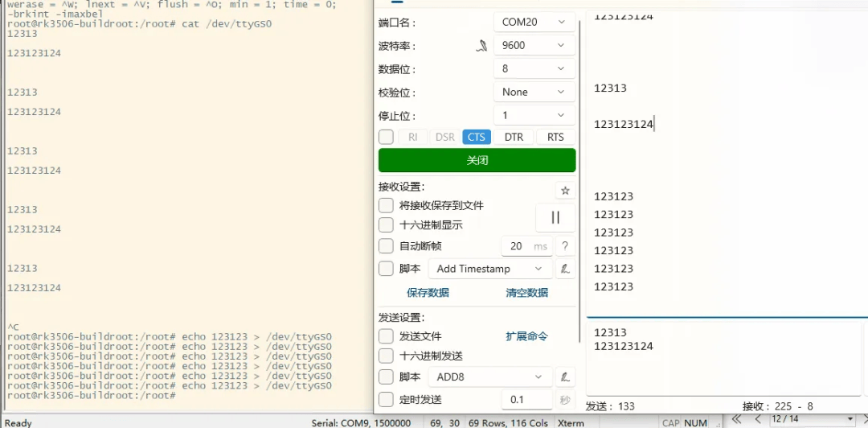
Task: Enable 将接收保存到文件 checkbox
Action: click(386, 206)
